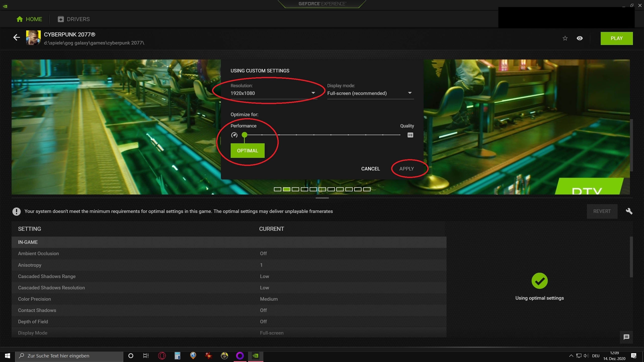Launch the game with the PLAY button
Viewport: 644px width, 362px height.
click(617, 38)
